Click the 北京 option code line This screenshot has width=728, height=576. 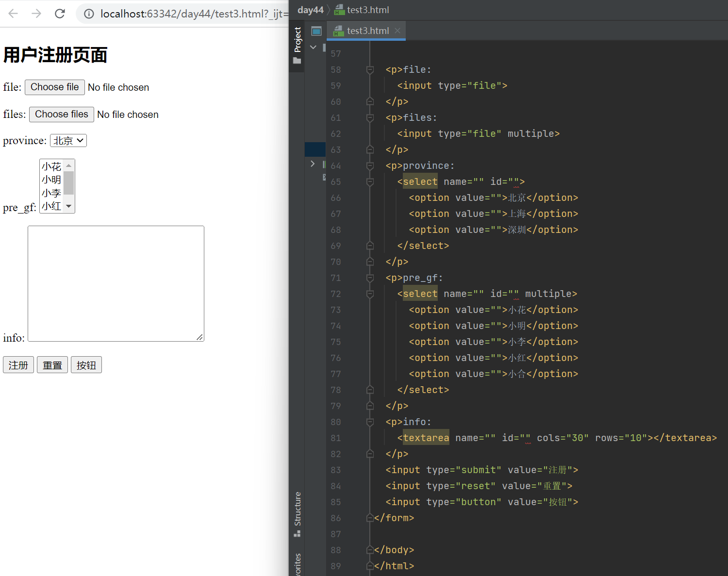point(494,198)
